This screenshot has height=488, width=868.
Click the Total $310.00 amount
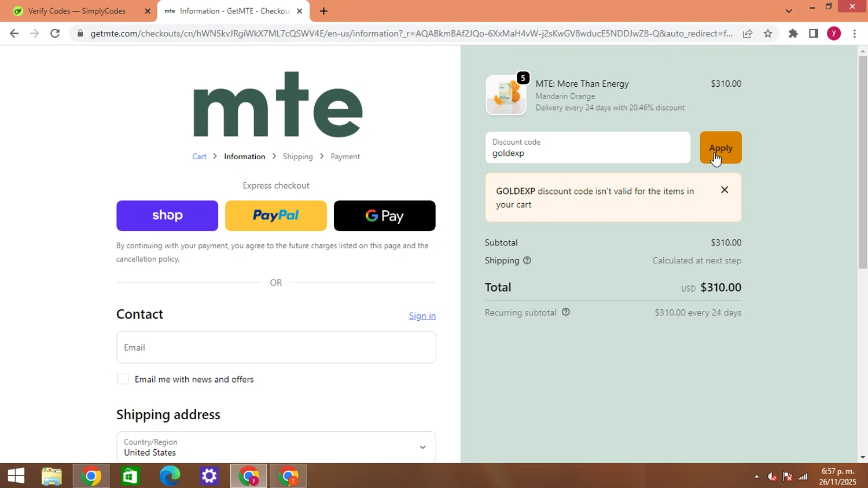click(x=720, y=287)
